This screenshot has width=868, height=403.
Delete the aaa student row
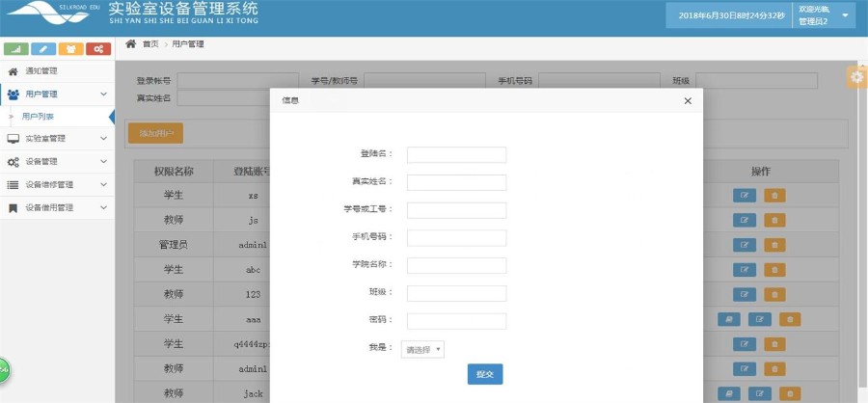(790, 319)
